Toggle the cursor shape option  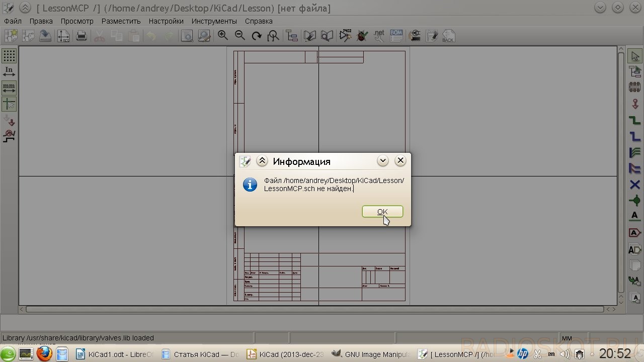tap(9, 104)
